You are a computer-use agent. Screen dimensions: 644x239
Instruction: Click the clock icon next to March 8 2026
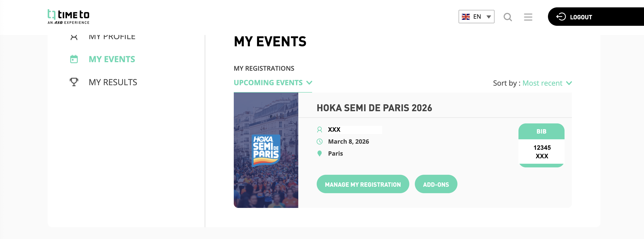[x=320, y=141]
